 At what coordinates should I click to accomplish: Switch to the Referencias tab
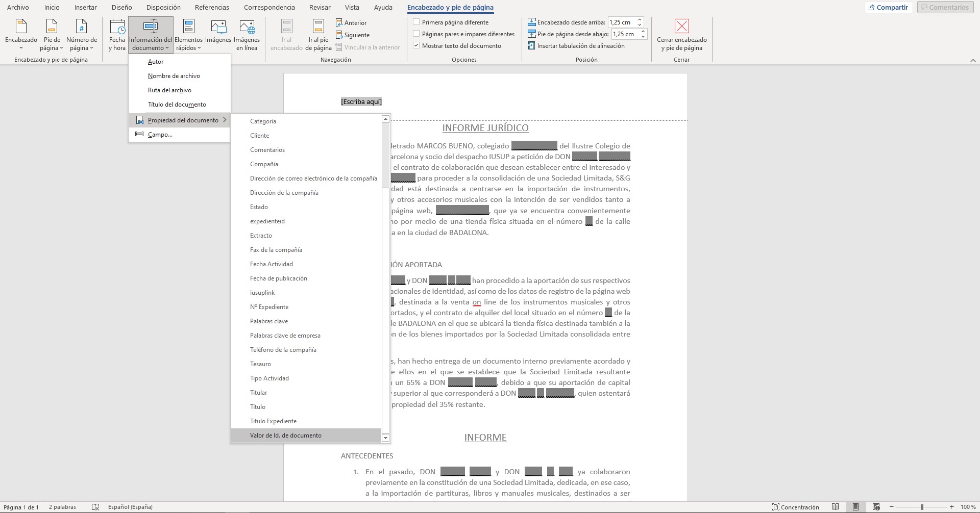point(212,7)
